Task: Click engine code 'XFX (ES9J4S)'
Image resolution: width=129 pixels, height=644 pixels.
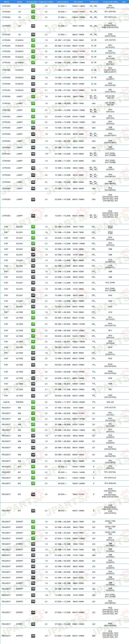Action: 110,483
